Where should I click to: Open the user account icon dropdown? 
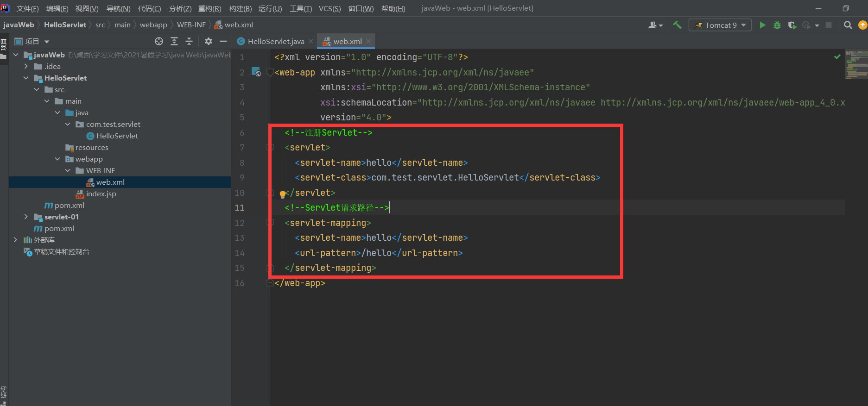pos(655,25)
